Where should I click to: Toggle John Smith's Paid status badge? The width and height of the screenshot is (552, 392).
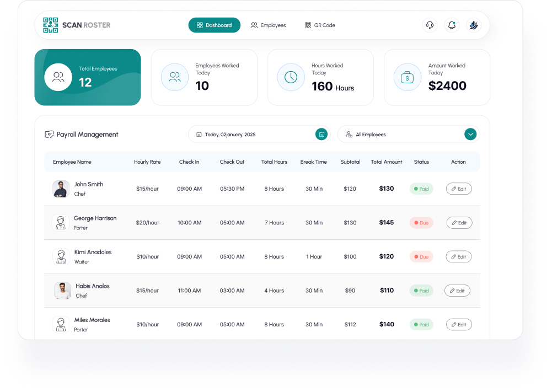(x=421, y=189)
